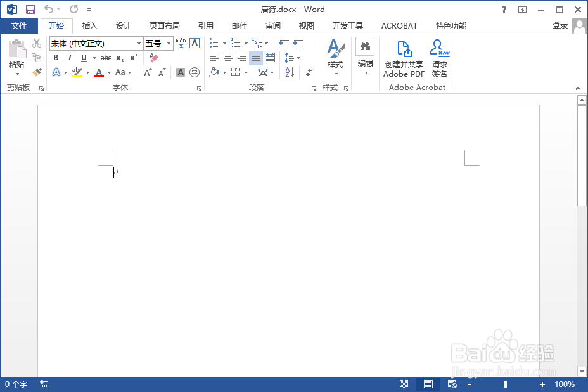Click the word count indicator 0 个字
Image resolution: width=588 pixels, height=392 pixels.
click(x=16, y=384)
